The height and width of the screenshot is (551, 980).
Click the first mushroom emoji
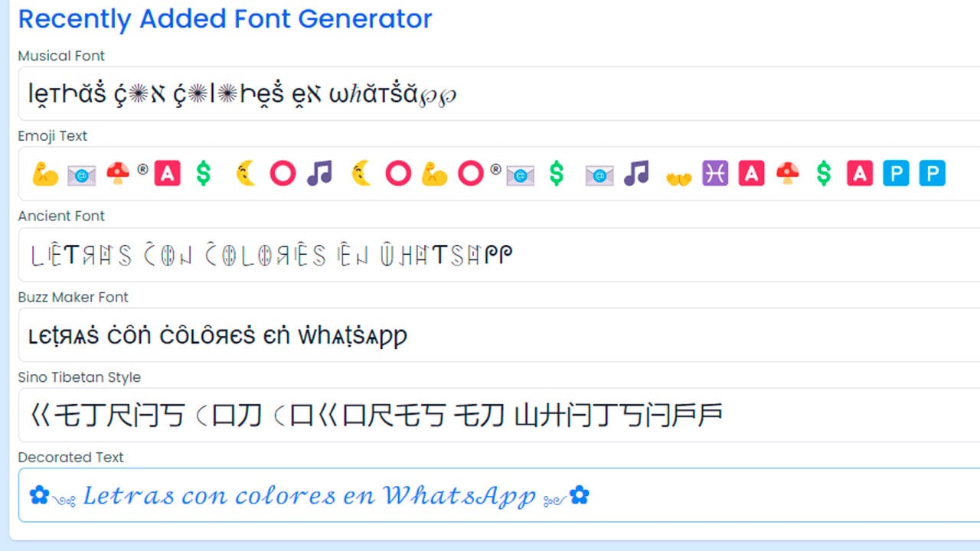118,174
